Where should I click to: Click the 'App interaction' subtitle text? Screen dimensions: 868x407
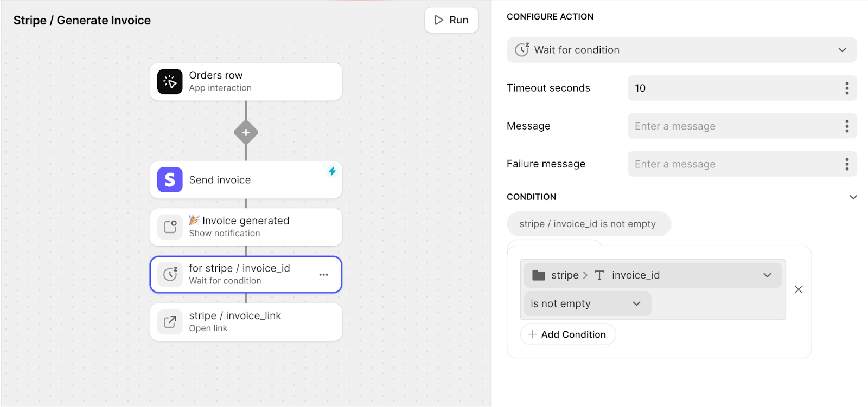click(220, 88)
